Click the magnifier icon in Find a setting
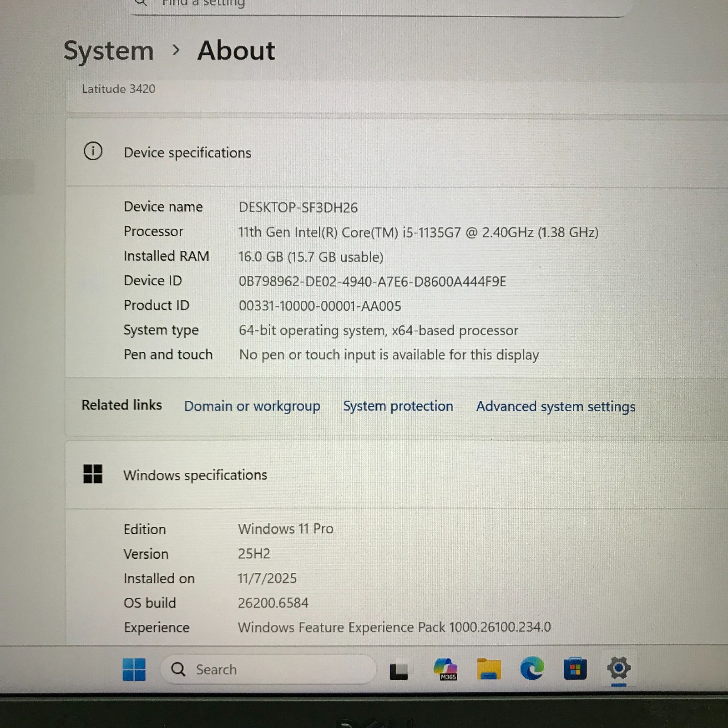Viewport: 728px width, 728px height. 142,3
